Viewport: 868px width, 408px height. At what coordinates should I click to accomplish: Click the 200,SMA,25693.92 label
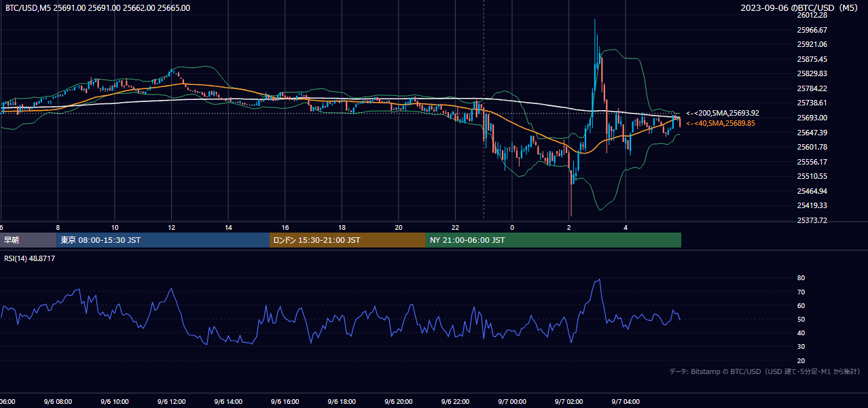(x=723, y=113)
